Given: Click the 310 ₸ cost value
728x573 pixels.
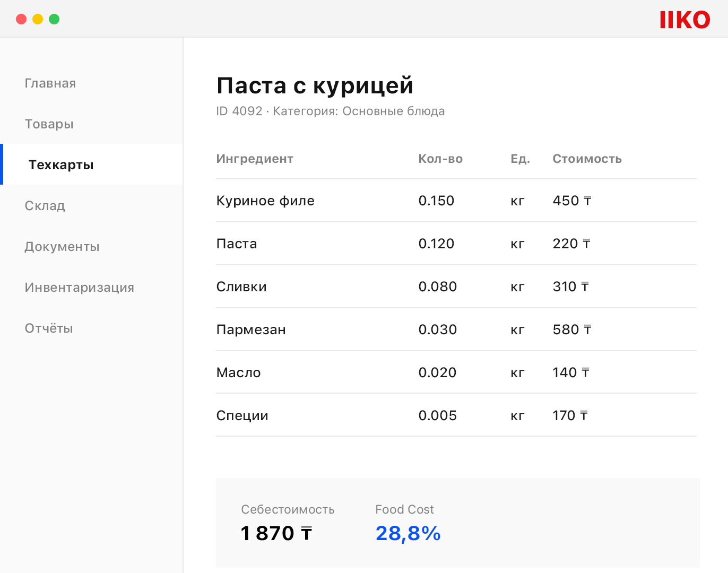Looking at the screenshot, I should tap(571, 286).
